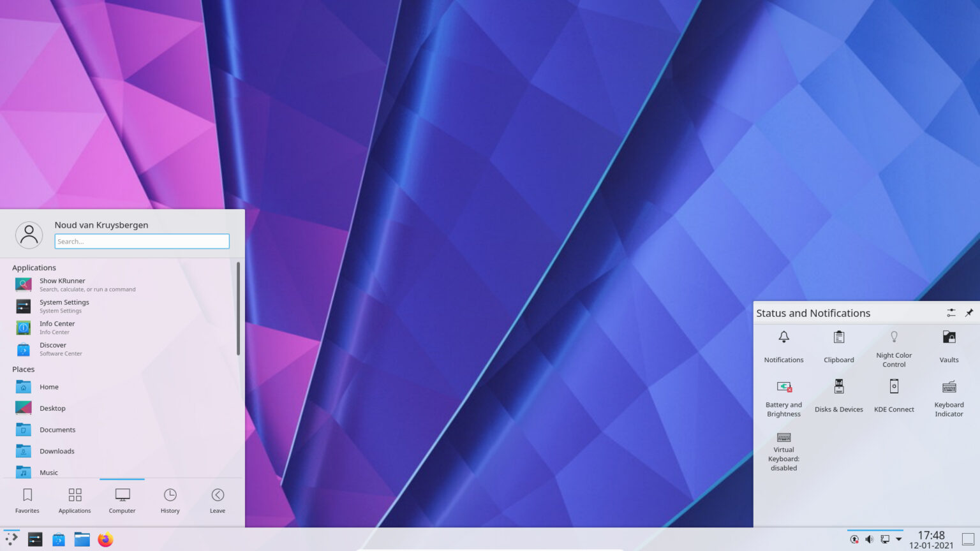
Task: Pin the Status and Notifications popup open
Action: tap(969, 312)
